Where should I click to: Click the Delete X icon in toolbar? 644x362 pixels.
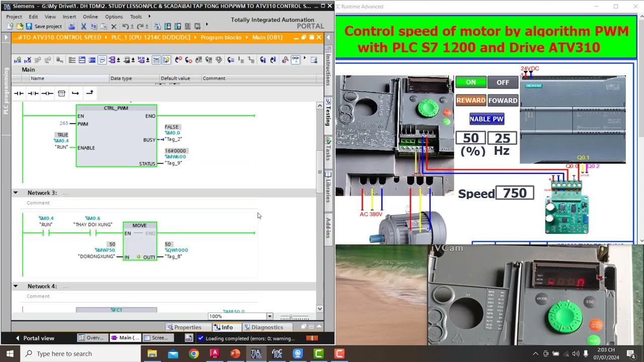click(114, 26)
